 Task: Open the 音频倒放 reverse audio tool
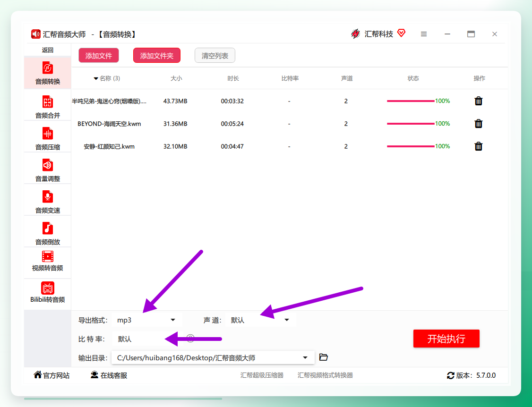(48, 233)
